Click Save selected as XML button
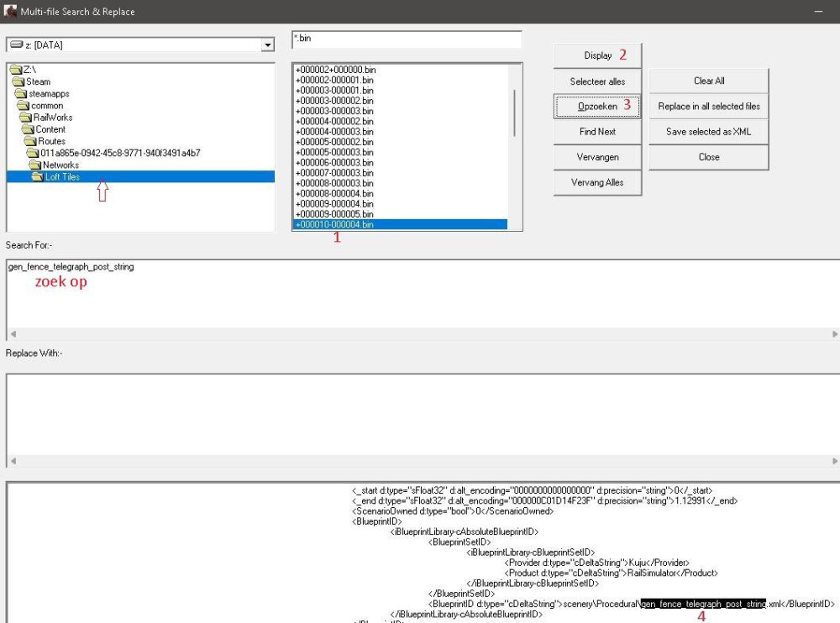Image resolution: width=840 pixels, height=623 pixels. click(x=708, y=132)
